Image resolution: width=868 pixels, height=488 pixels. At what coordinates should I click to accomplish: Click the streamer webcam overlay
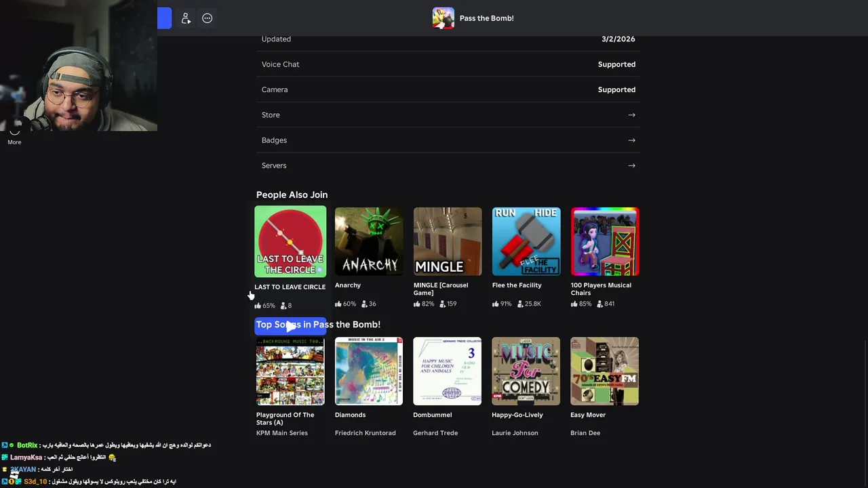79,66
